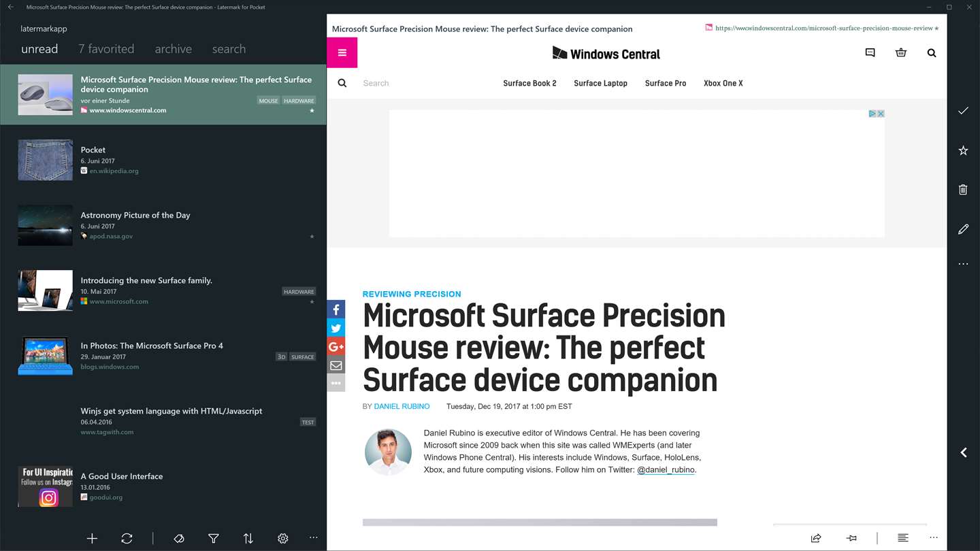980x551 pixels.
Task: Open the Pocket list item
Action: coord(163,160)
